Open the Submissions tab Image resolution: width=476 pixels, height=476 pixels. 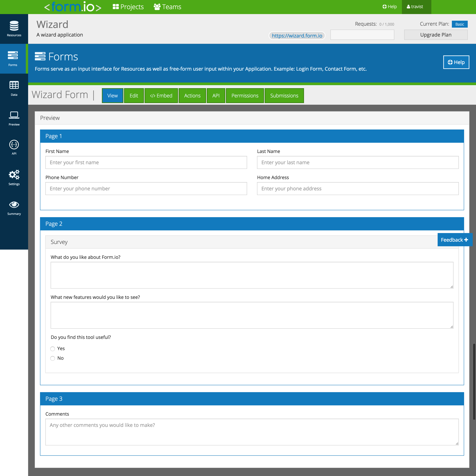click(x=284, y=96)
